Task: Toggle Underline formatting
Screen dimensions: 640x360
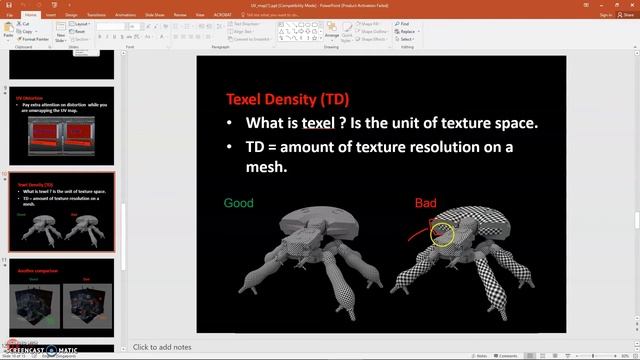Action: click(114, 37)
